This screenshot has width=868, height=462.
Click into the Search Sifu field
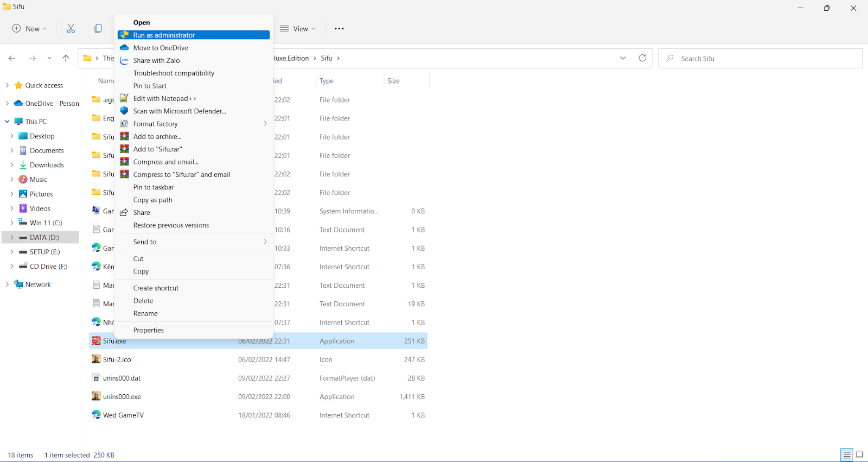pos(760,58)
